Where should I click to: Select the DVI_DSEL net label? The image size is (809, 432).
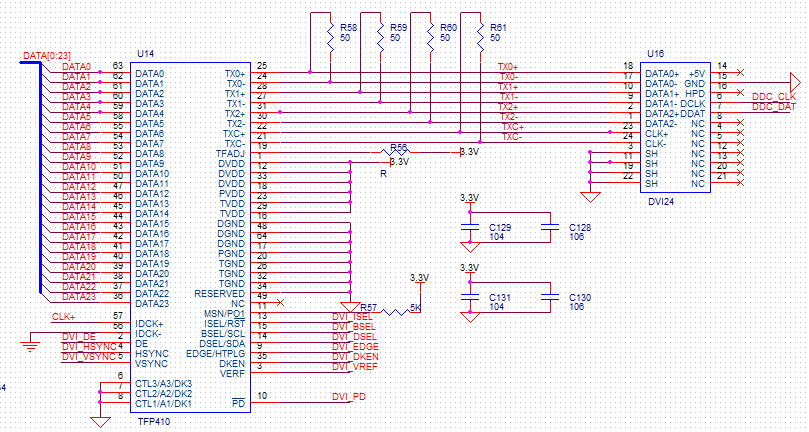click(354, 337)
